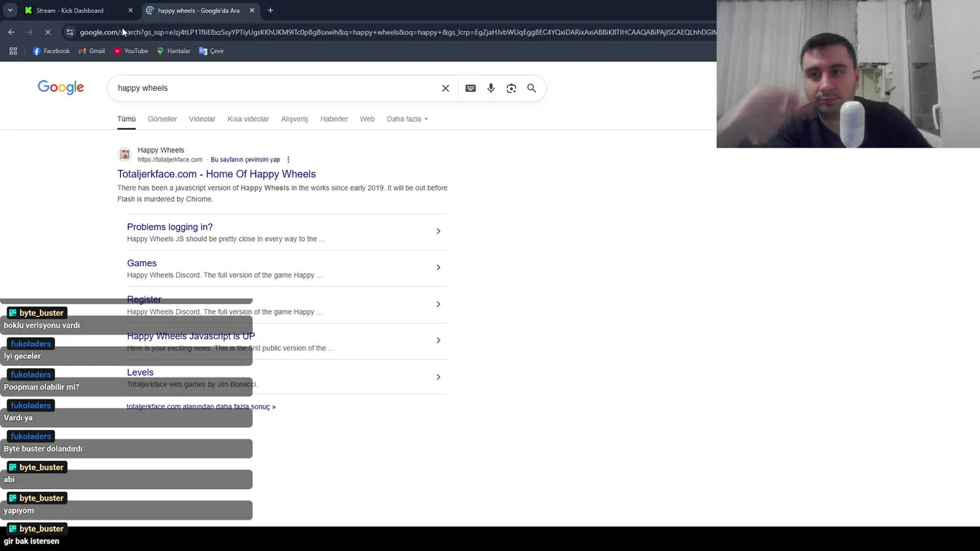
Task: Click the browser address bar URL
Action: [398, 32]
